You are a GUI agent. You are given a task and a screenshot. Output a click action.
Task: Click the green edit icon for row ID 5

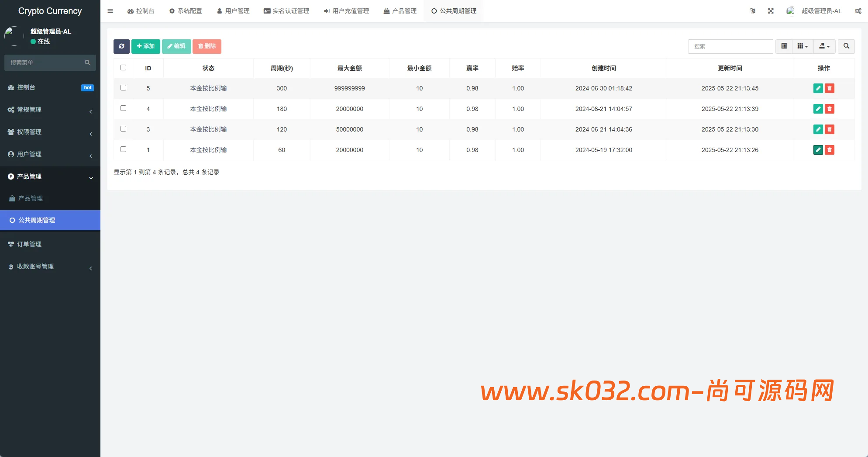coord(818,88)
